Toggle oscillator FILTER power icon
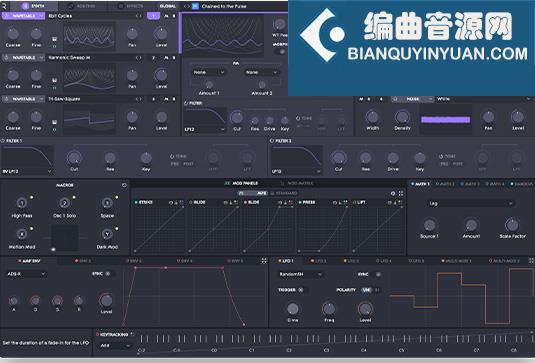The height and width of the screenshot is (363, 535). click(186, 103)
